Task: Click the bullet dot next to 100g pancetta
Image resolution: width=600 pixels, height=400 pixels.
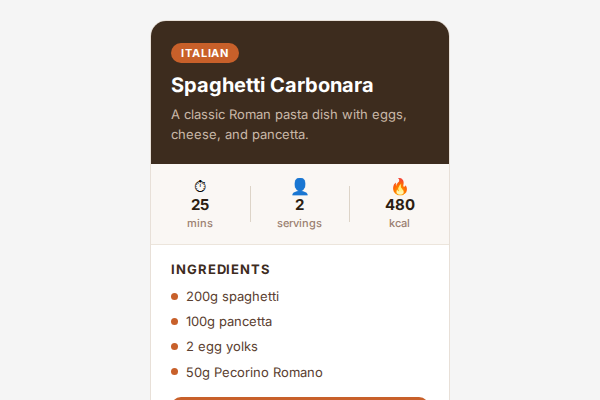Action: click(x=175, y=322)
